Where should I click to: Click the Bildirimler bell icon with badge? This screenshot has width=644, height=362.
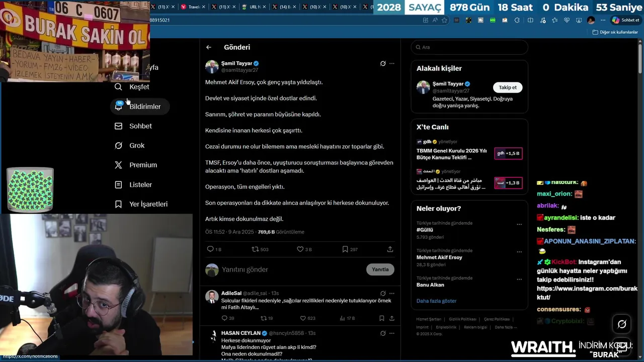pos(119,106)
